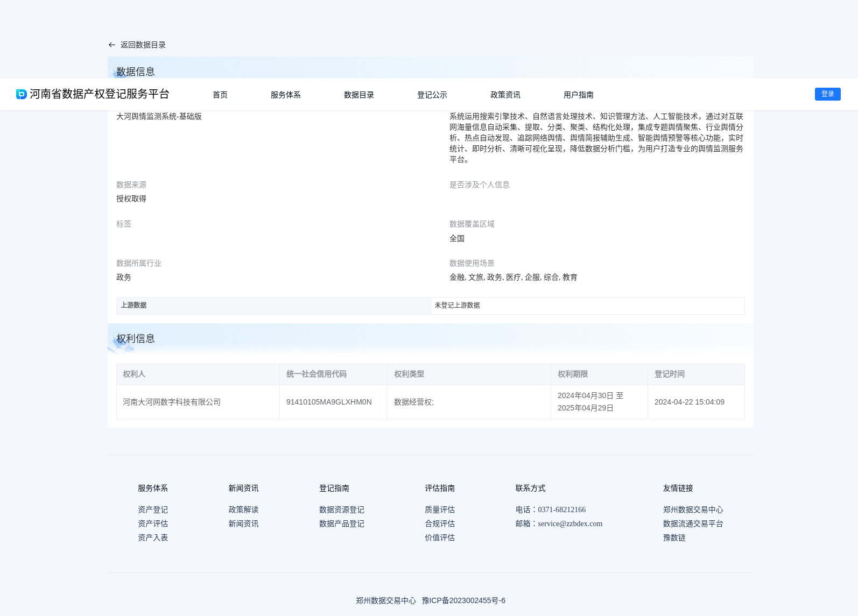The width and height of the screenshot is (858, 616).
Task: Go back via 返回数据目录 link
Action: pos(143,45)
